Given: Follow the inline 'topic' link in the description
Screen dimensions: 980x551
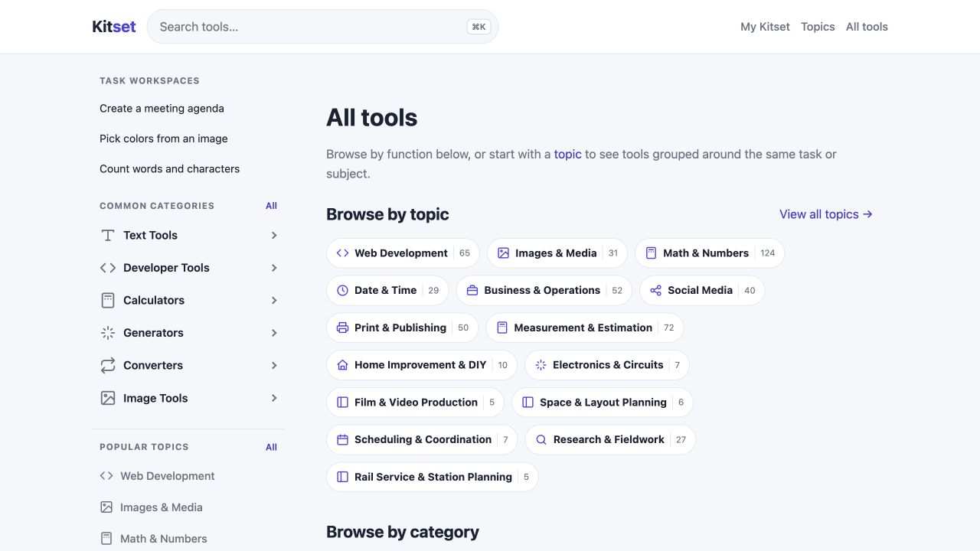Looking at the screenshot, I should tap(568, 155).
